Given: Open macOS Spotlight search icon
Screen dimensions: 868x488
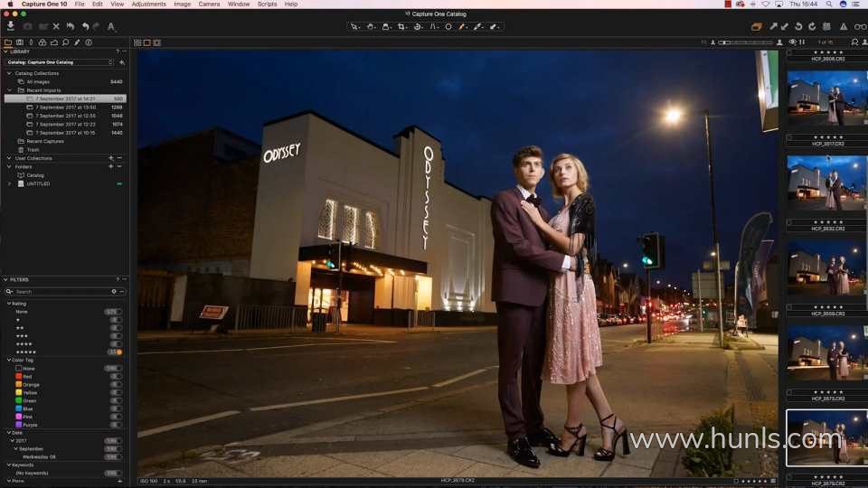Looking at the screenshot, I should pyautogui.click(x=829, y=4).
